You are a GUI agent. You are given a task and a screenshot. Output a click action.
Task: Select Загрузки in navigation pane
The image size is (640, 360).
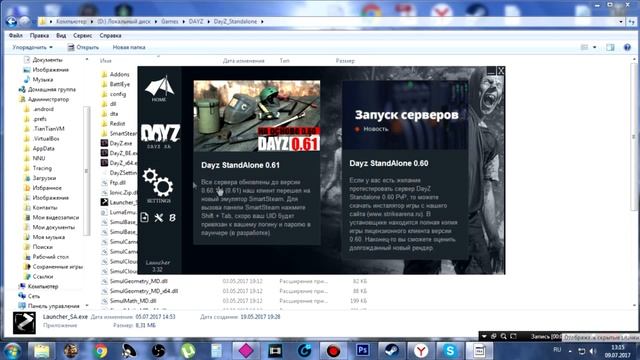40,178
